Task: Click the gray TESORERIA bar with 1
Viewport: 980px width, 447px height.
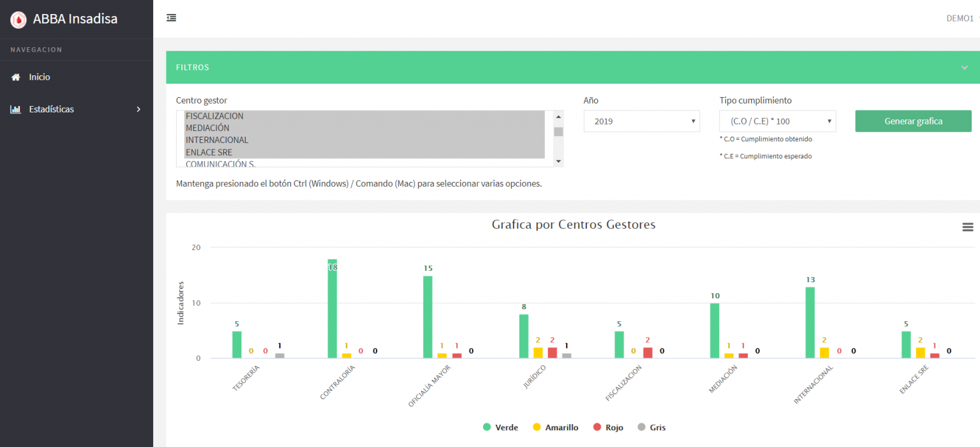Action: (279, 356)
